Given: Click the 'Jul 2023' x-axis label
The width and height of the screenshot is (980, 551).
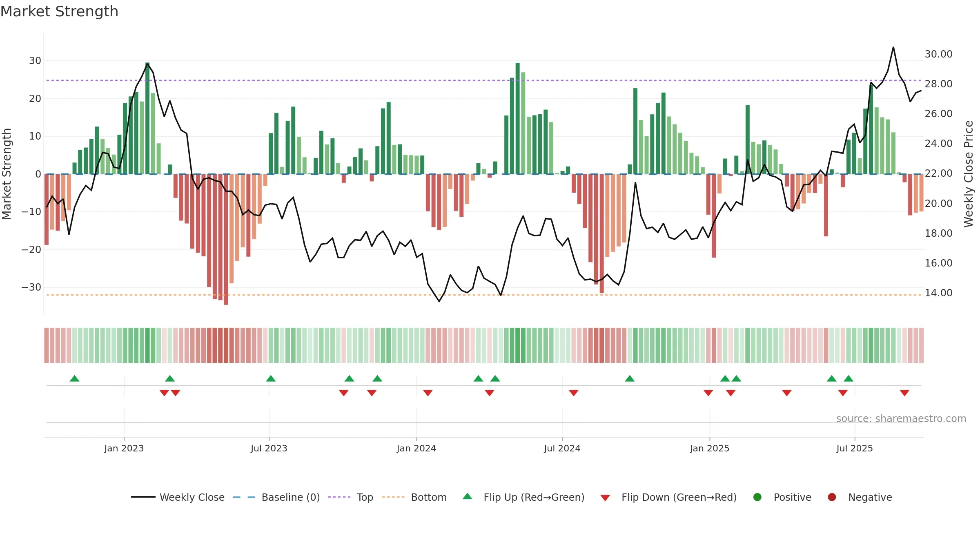Looking at the screenshot, I should (x=269, y=449).
